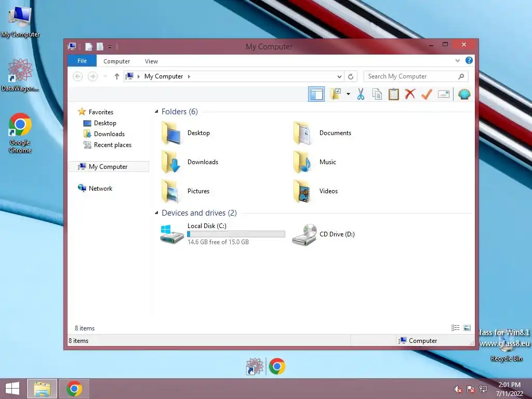Click the network tray icon
The width and height of the screenshot is (532, 399).
coord(483,389)
